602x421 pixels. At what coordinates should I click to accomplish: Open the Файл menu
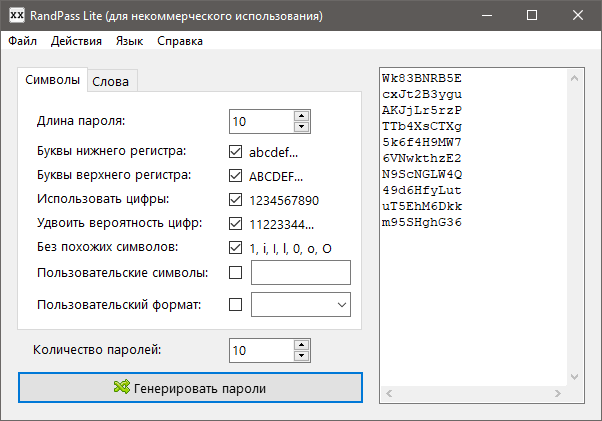[x=23, y=41]
